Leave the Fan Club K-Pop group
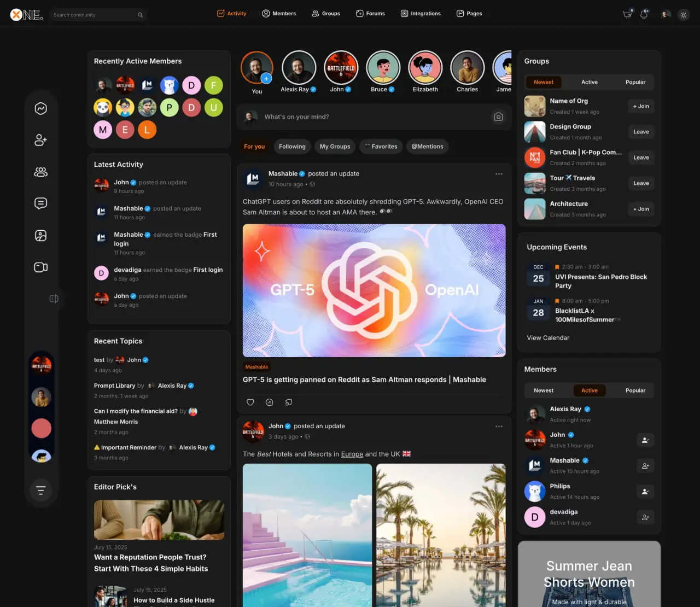The image size is (700, 607). (641, 157)
